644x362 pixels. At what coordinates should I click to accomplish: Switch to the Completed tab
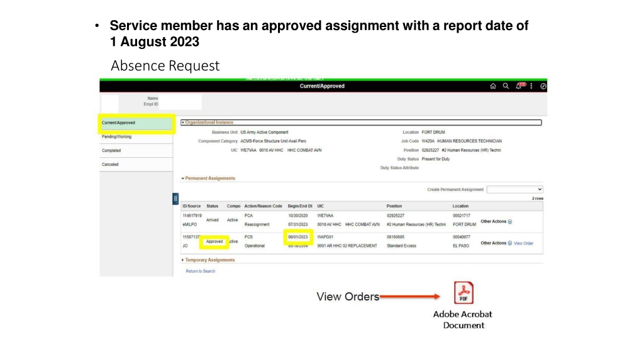[x=136, y=151]
